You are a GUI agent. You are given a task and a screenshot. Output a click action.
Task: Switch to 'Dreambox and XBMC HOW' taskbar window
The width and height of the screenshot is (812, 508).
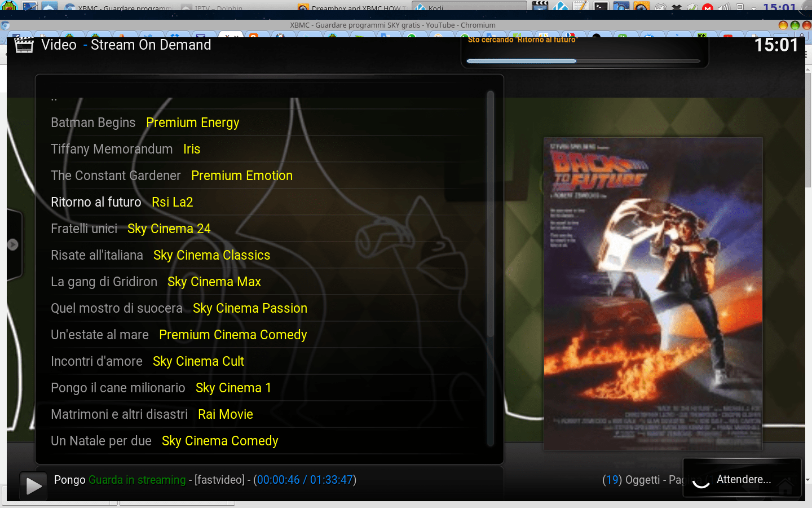(x=352, y=7)
